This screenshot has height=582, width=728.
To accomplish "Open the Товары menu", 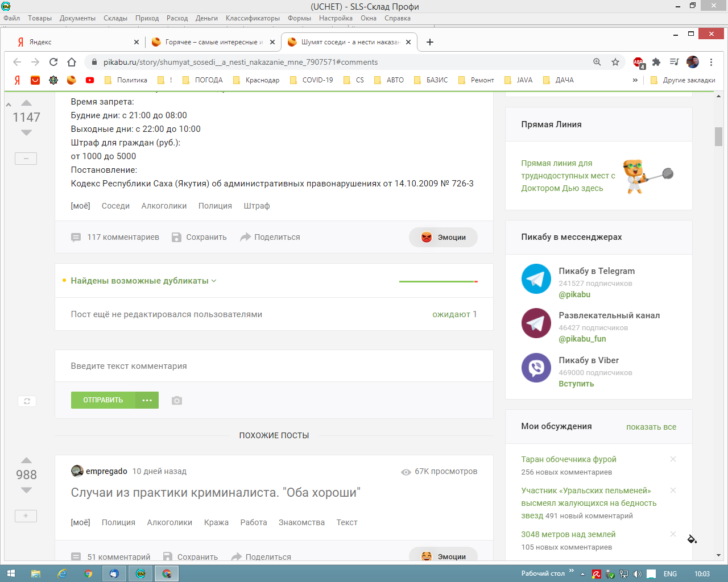I will click(40, 18).
